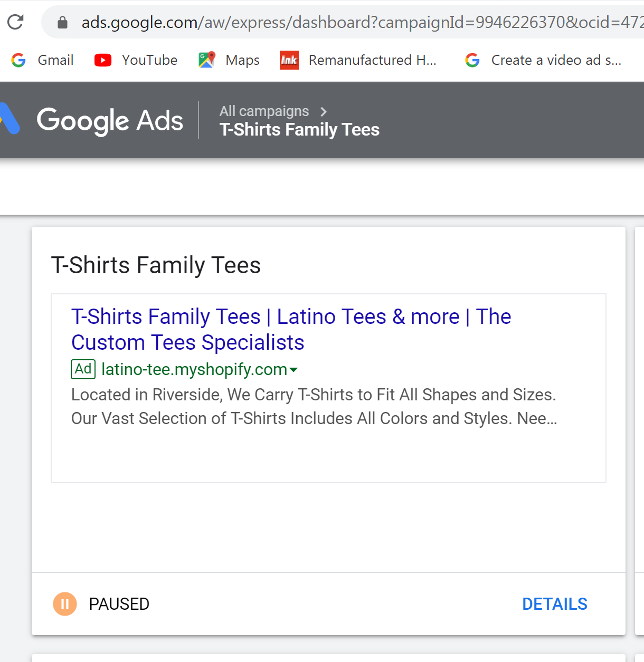This screenshot has width=644, height=662.
Task: Click the green Ad badge
Action: click(83, 369)
